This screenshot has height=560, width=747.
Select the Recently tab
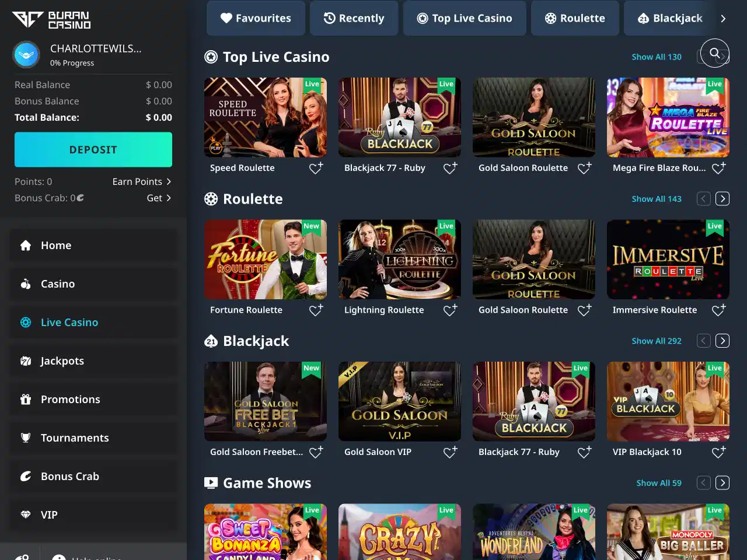pyautogui.click(x=354, y=18)
